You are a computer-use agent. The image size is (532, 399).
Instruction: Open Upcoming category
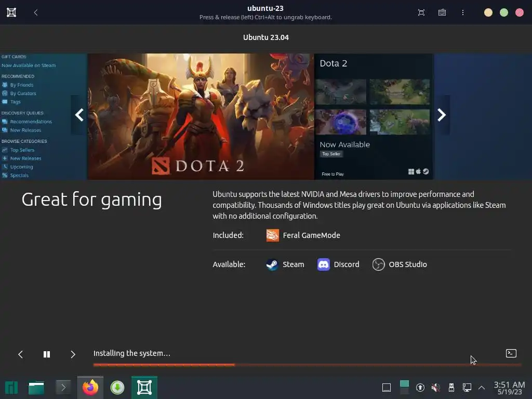coord(21,167)
